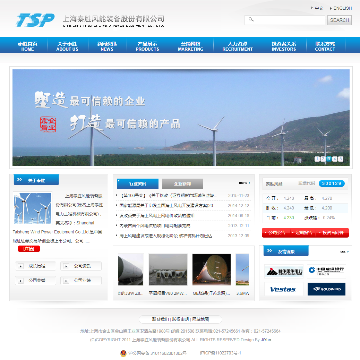This screenshot has height=360, width=360.
Task: Select the last banner slide indicator
Action: [x=340, y=159]
